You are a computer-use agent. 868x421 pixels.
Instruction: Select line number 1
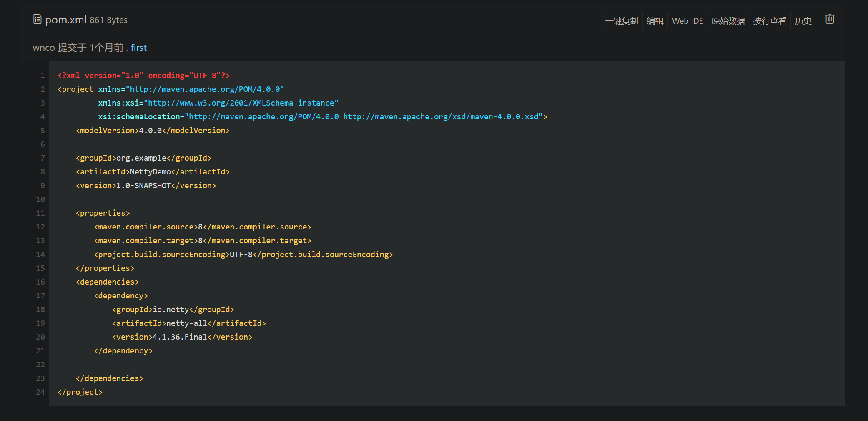coord(43,76)
